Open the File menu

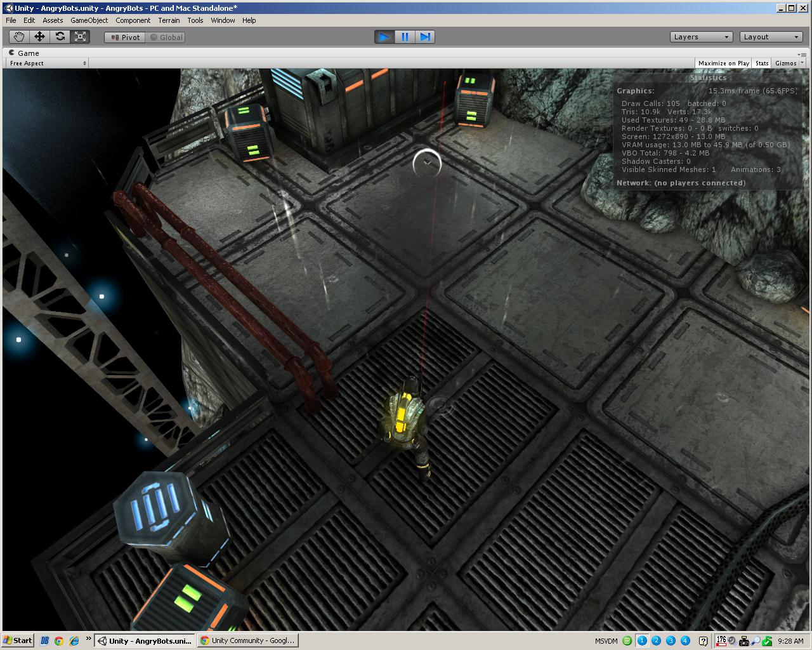(11, 20)
